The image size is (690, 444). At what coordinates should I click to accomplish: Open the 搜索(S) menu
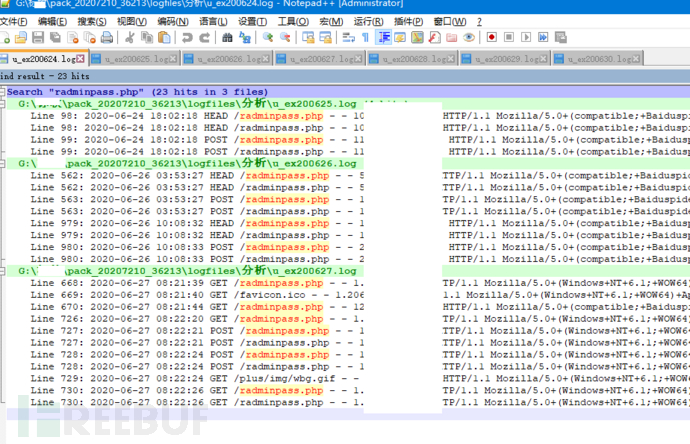click(x=92, y=22)
